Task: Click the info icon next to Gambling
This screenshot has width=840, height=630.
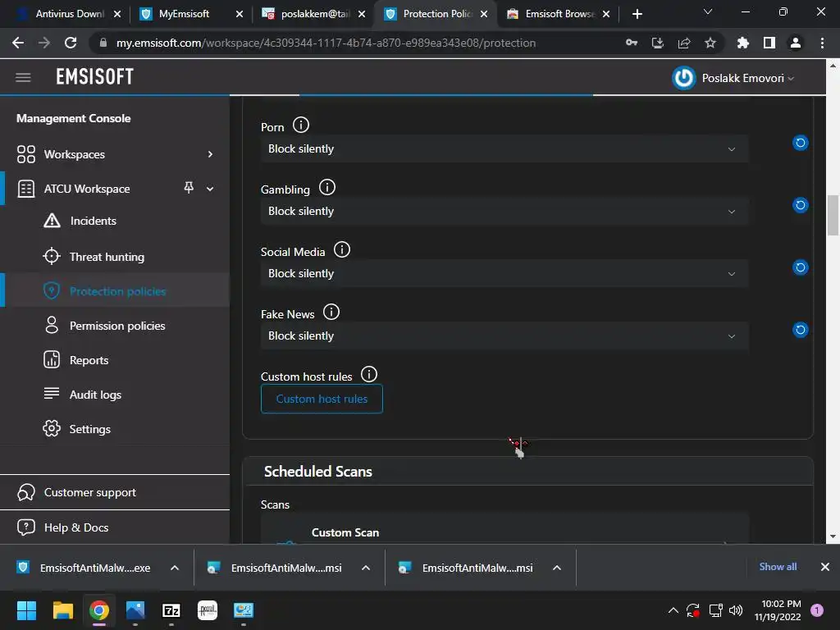Action: point(326,188)
